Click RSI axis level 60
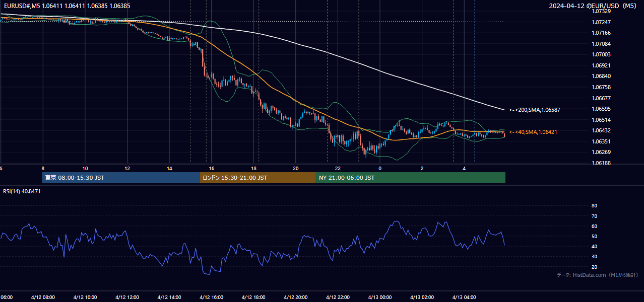This screenshot has height=302, width=644. point(594,226)
